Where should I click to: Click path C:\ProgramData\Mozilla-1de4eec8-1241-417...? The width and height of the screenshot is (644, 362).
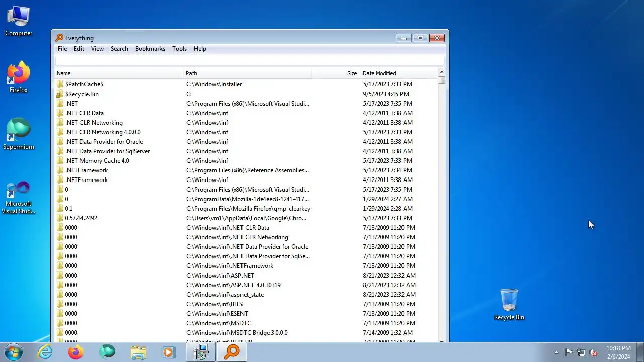248,199
